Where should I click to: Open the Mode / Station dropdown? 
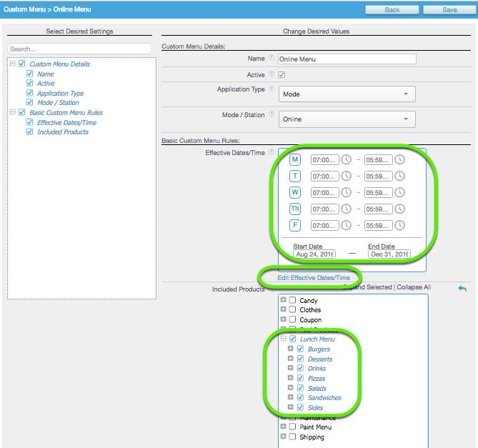[347, 119]
